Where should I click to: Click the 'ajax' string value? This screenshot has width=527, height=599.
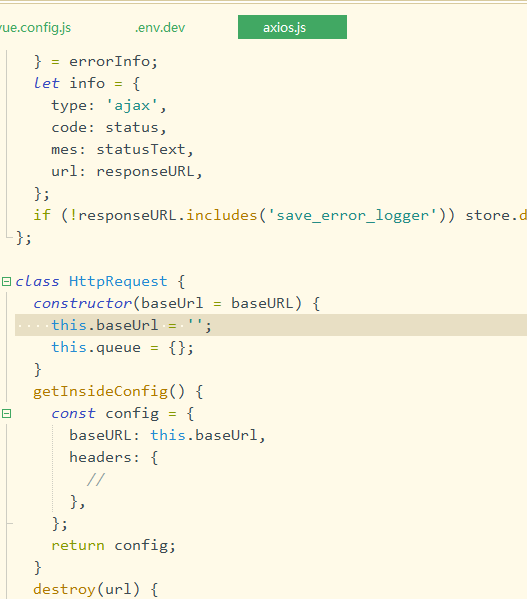[132, 105]
